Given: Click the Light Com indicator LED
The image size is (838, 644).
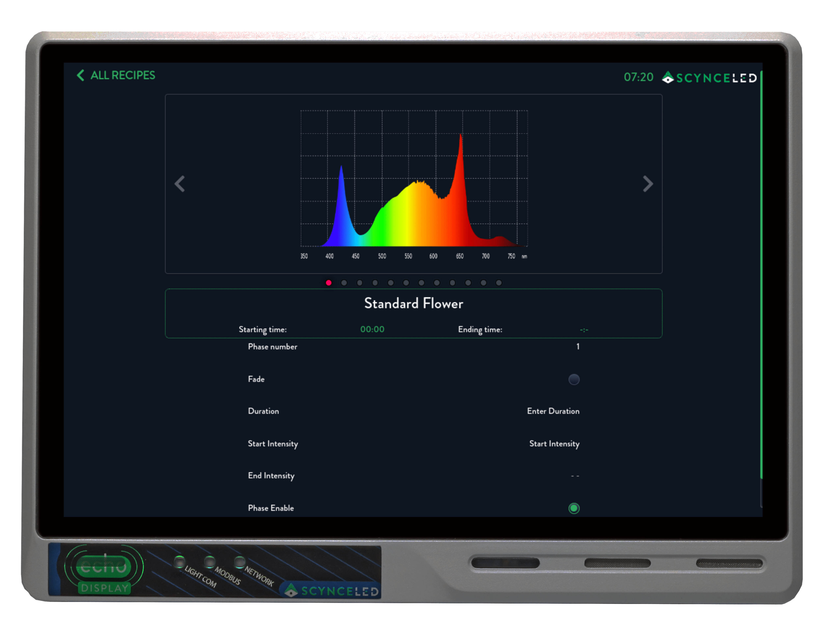Looking at the screenshot, I should pyautogui.click(x=179, y=562).
